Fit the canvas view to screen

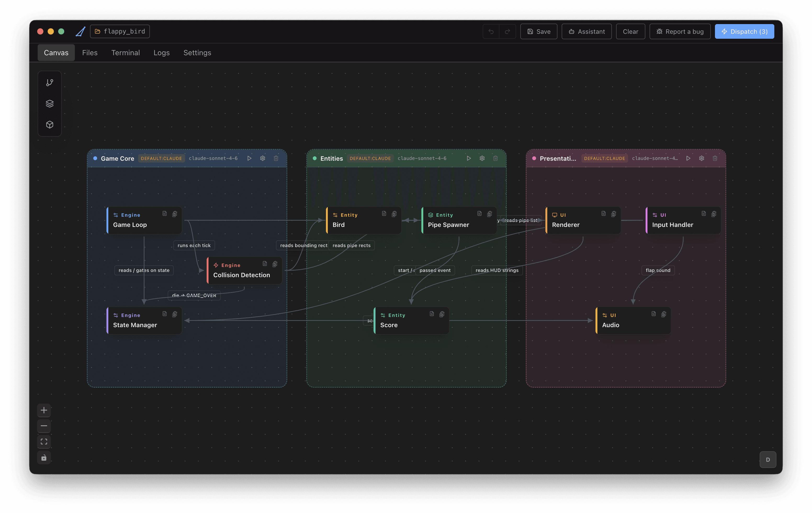pyautogui.click(x=44, y=442)
